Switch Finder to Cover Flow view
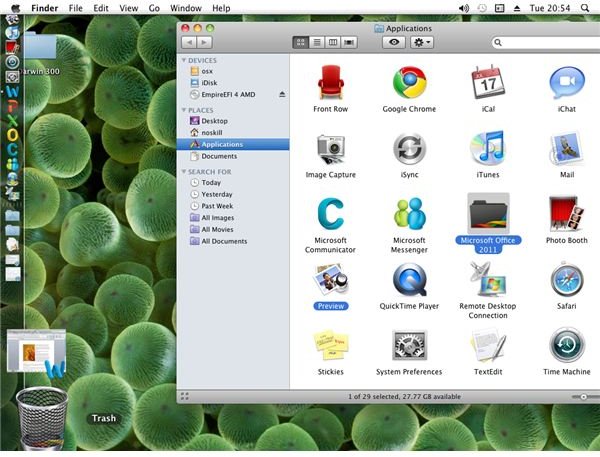The width and height of the screenshot is (600, 457). (349, 42)
